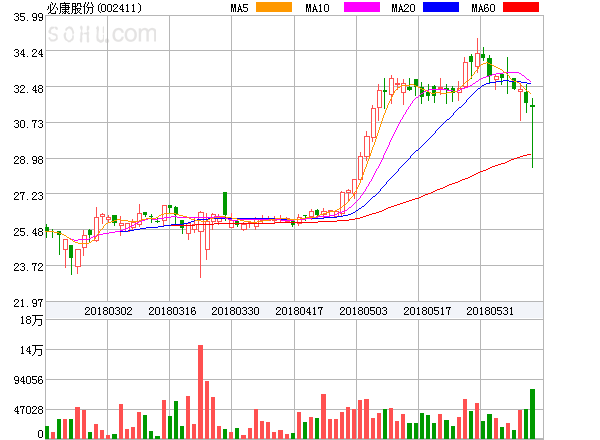
Task: Click the 21.97 price axis label
Action: [28, 303]
